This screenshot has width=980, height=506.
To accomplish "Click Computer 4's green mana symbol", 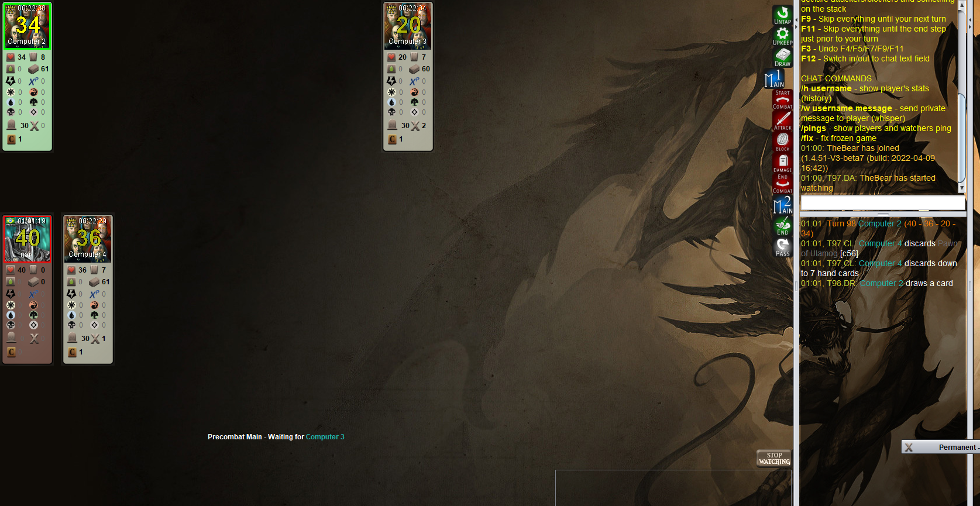I will (94, 315).
